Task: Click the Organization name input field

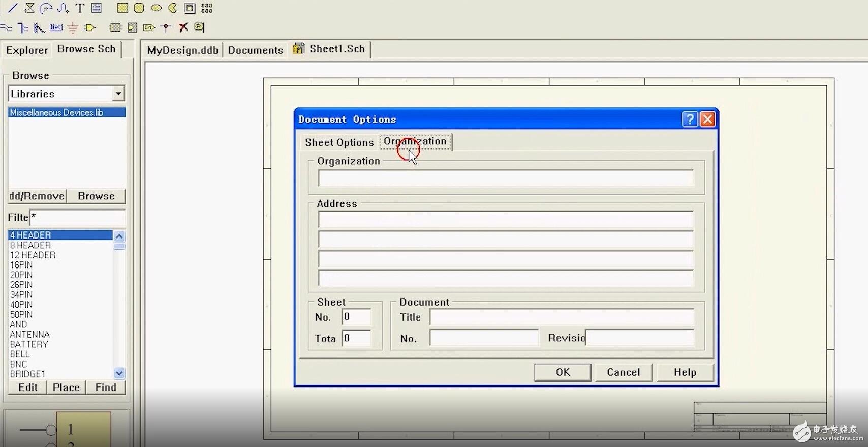Action: [506, 178]
